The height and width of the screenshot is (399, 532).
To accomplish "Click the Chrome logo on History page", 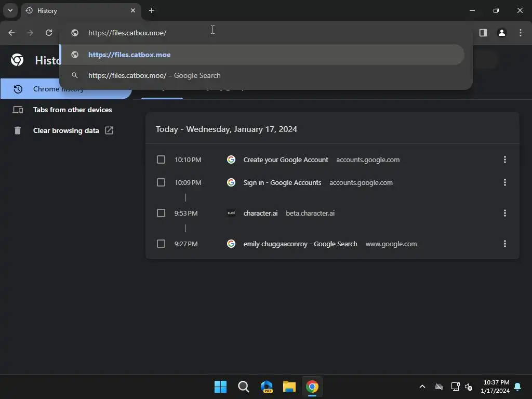I will click(17, 60).
